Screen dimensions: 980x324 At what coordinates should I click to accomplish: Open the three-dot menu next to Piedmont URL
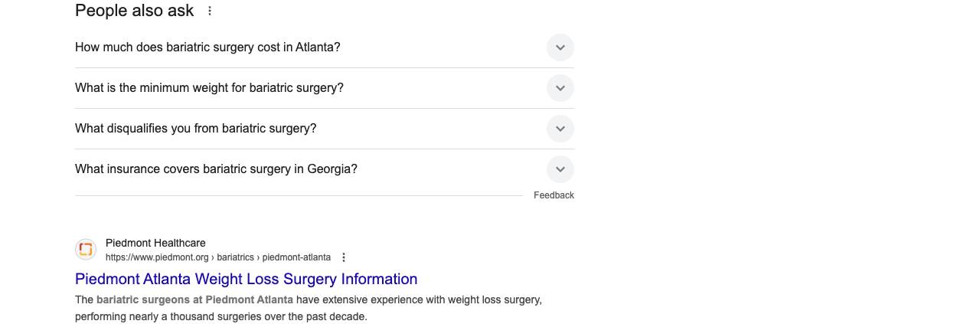344,257
